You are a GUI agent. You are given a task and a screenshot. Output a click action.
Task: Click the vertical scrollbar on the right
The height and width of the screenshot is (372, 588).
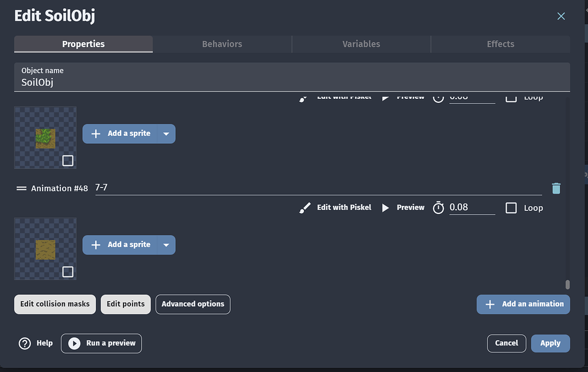click(x=567, y=285)
